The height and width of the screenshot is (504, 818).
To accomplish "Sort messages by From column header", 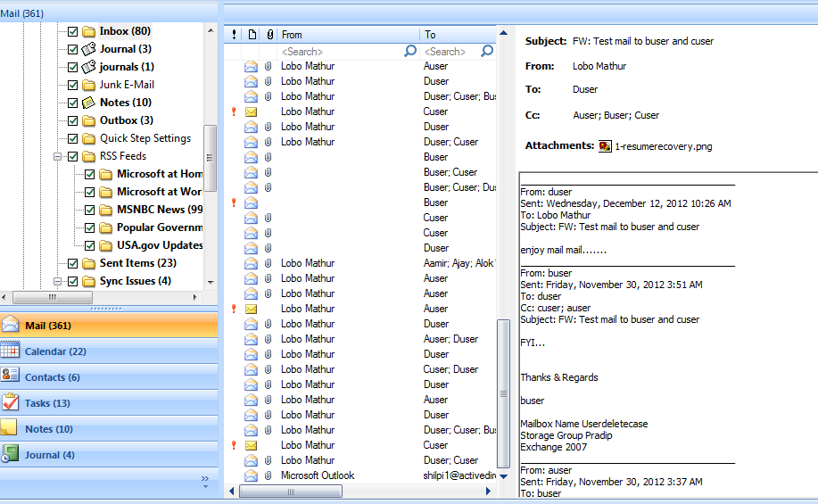I will pyautogui.click(x=349, y=35).
